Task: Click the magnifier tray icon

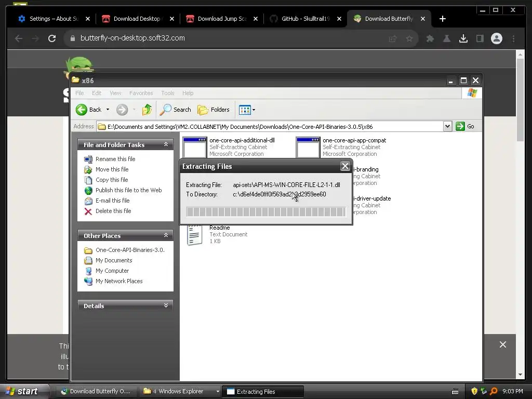Action: [x=494, y=391]
